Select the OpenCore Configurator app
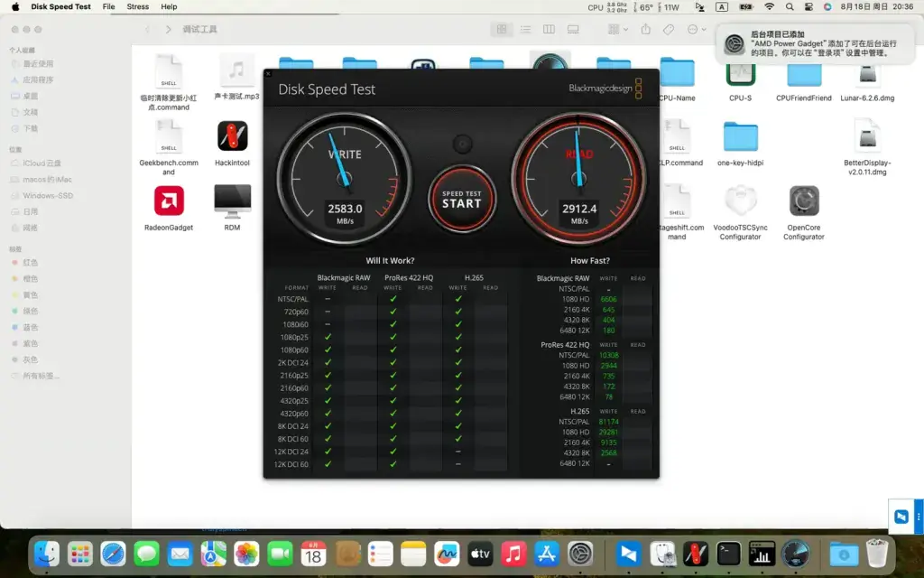924x578 pixels. 804,212
